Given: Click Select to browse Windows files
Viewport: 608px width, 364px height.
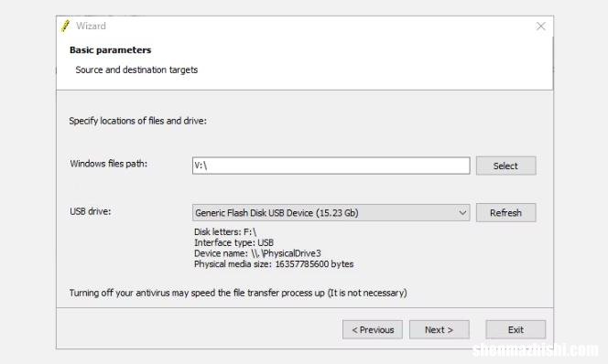Looking at the screenshot, I should (505, 166).
